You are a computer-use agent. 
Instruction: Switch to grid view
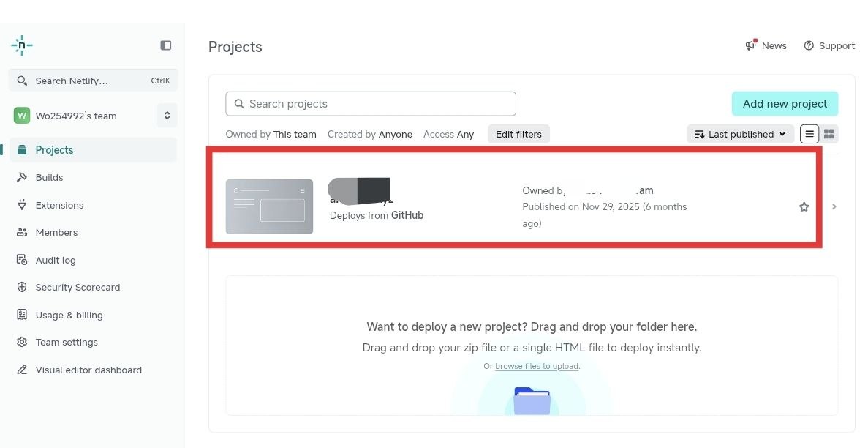pos(829,134)
